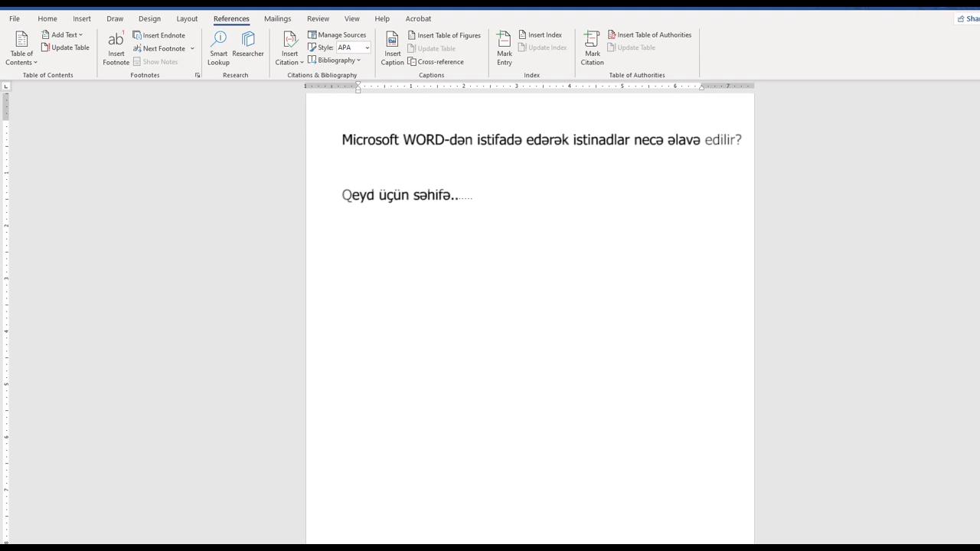Click Update Table in Table of Authorities group
The image size is (980, 551).
632,47
